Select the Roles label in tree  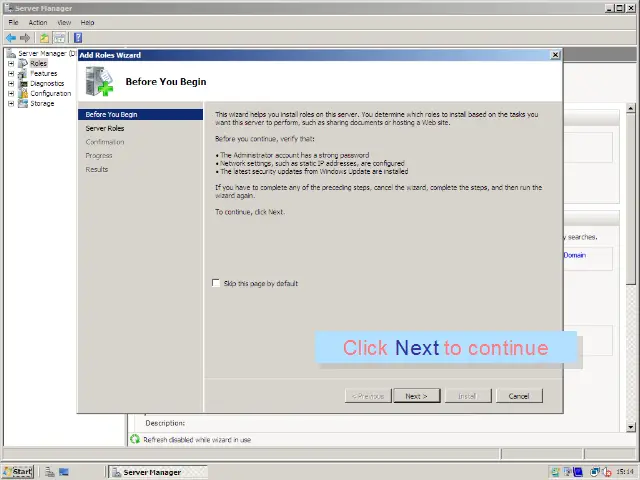(38, 64)
